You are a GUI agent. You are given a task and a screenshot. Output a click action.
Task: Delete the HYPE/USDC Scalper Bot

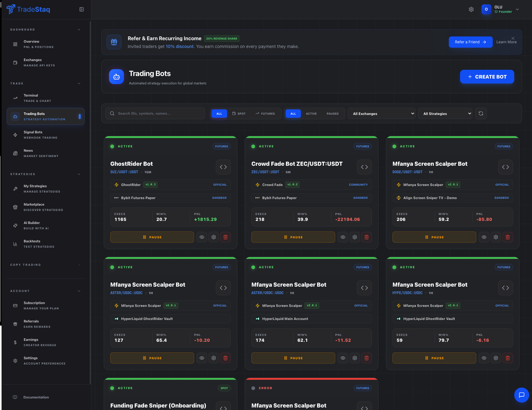click(x=508, y=358)
